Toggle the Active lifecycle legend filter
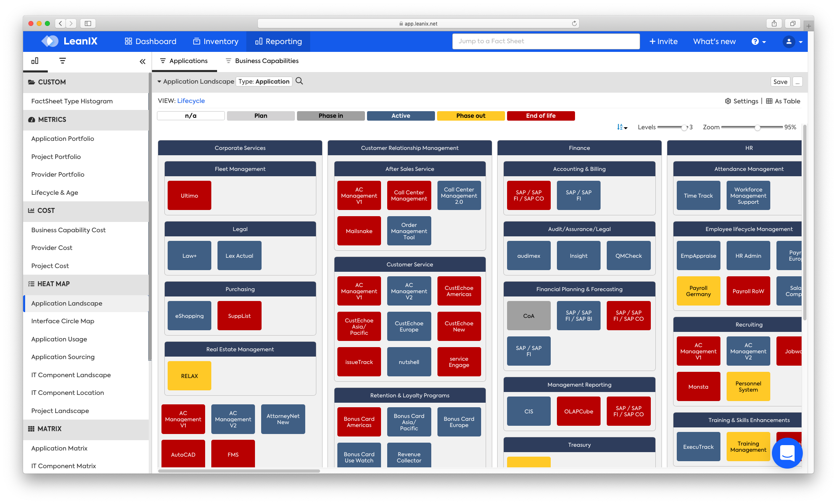 (x=400, y=116)
